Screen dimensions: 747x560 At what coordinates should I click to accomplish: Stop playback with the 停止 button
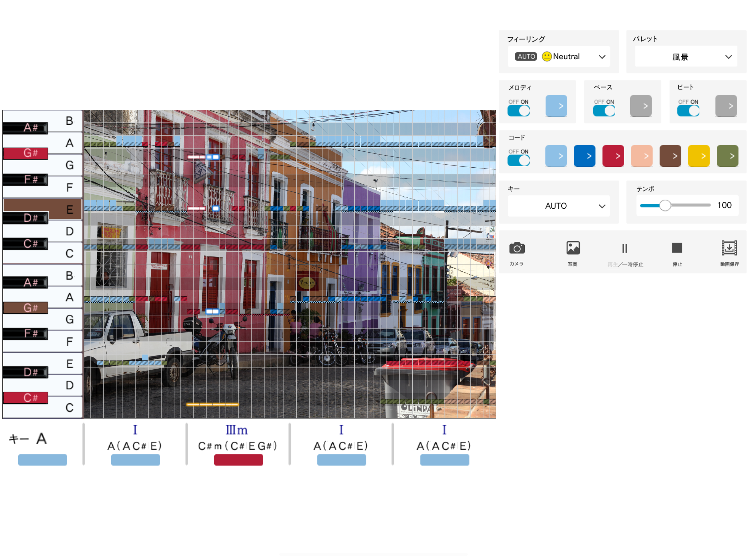click(677, 248)
